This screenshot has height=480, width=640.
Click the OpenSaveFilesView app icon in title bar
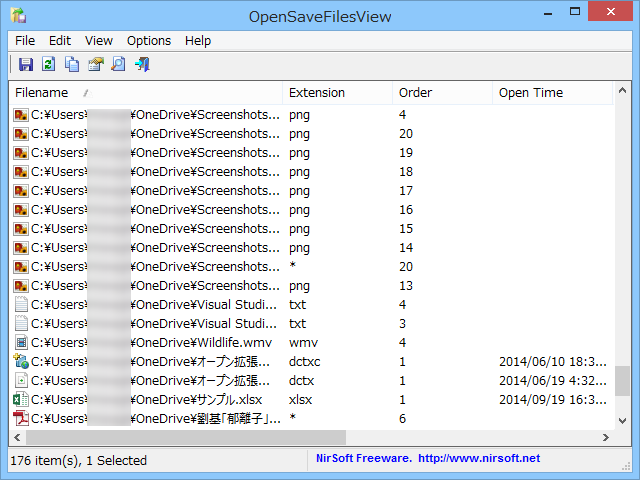tap(18, 16)
